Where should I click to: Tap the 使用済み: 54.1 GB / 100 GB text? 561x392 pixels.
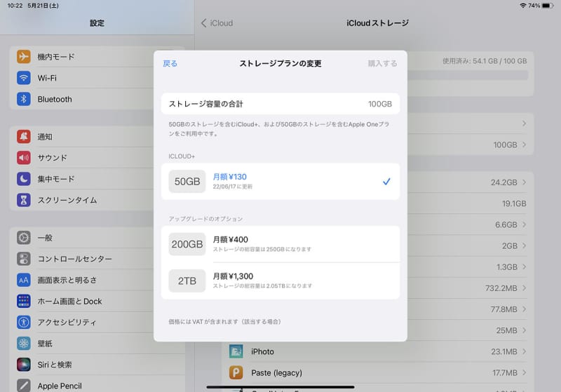485,61
